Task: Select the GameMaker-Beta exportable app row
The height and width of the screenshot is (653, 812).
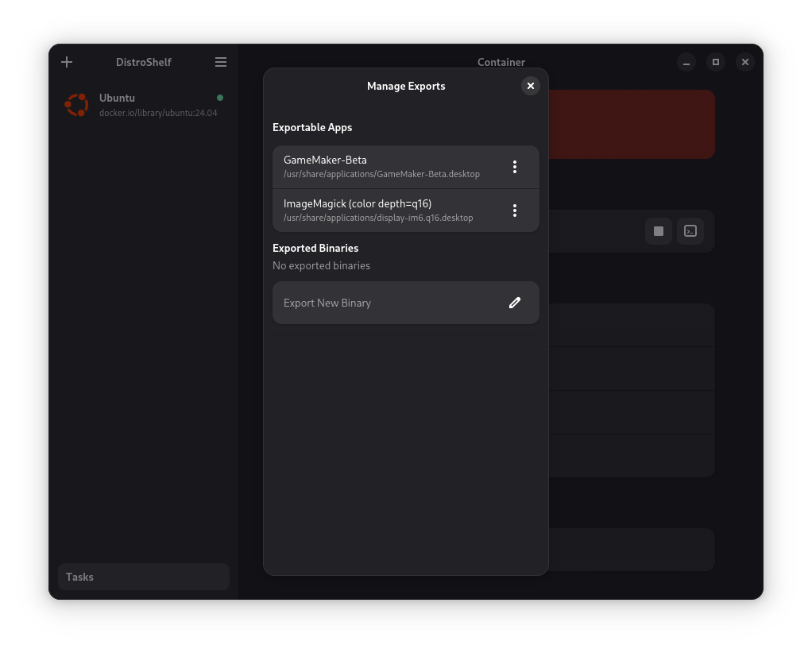Action: [406, 167]
